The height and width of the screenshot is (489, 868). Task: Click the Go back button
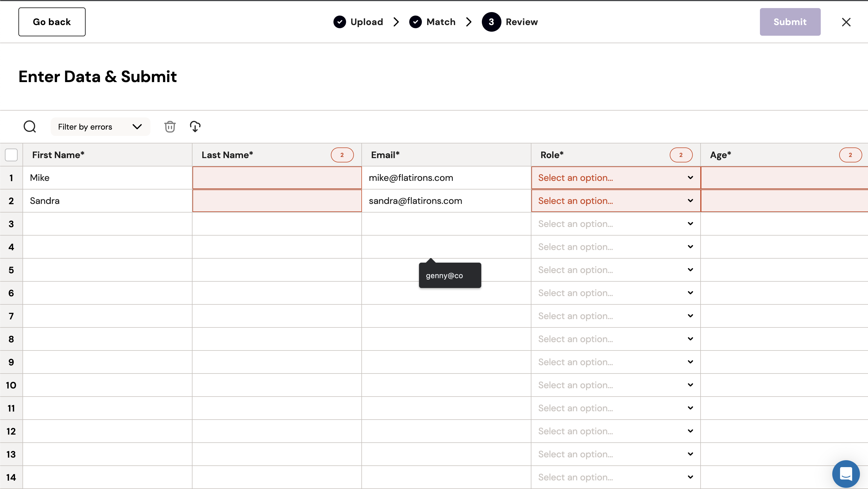click(x=52, y=22)
